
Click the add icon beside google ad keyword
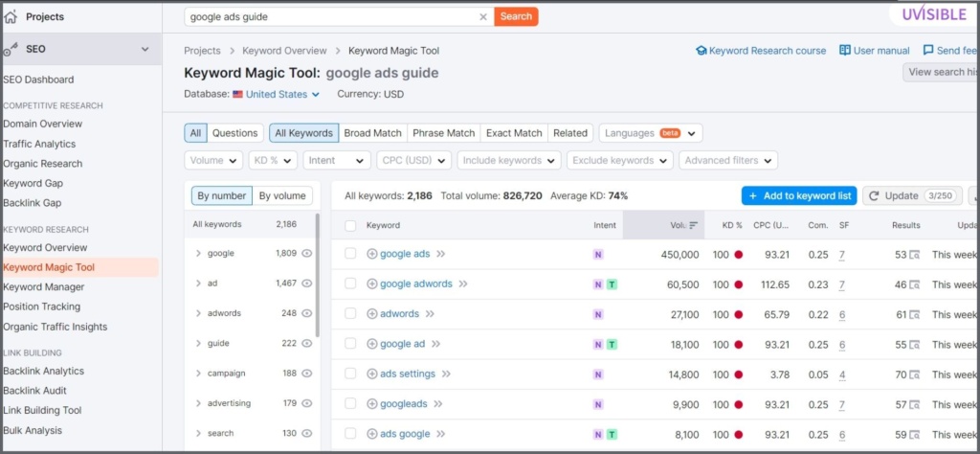tap(372, 344)
